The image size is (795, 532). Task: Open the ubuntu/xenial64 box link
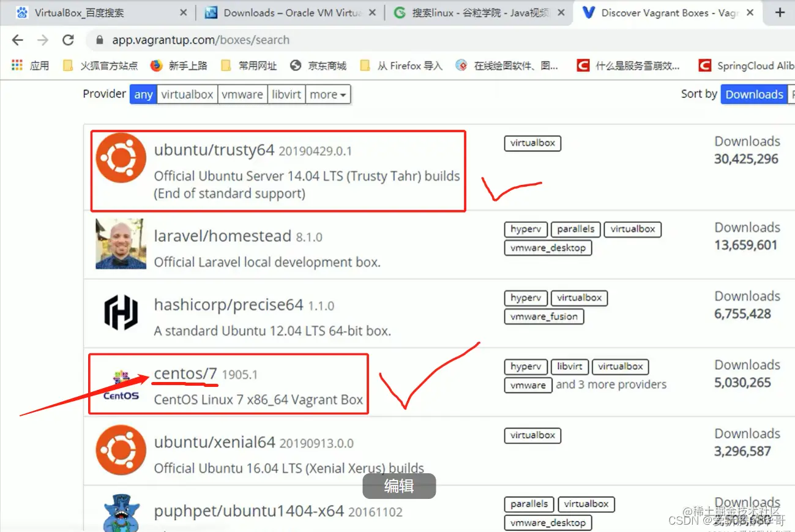(215, 442)
